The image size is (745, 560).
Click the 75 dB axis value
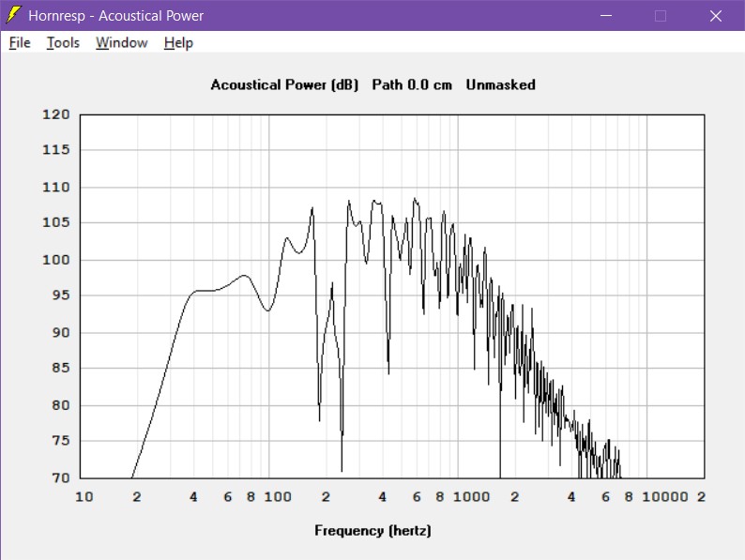click(61, 441)
